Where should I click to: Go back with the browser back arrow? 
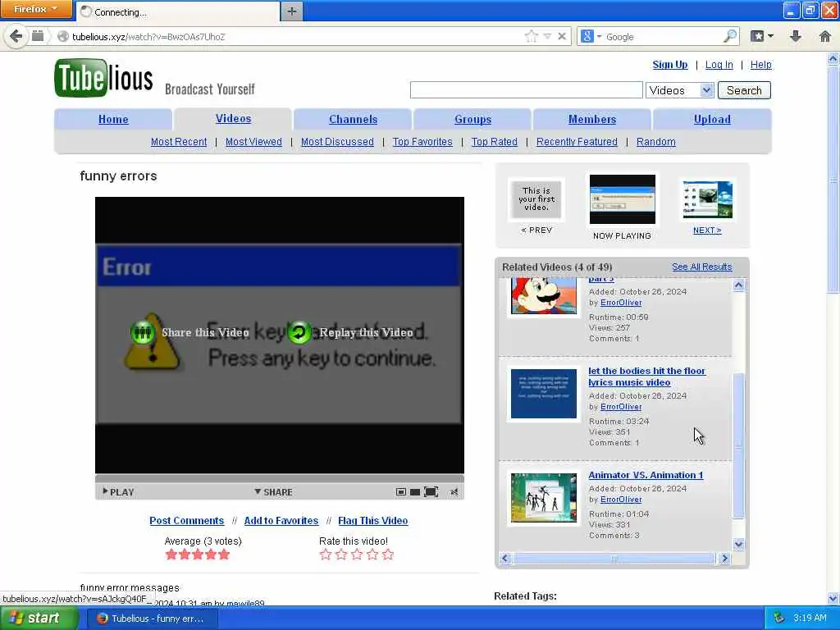click(x=16, y=36)
